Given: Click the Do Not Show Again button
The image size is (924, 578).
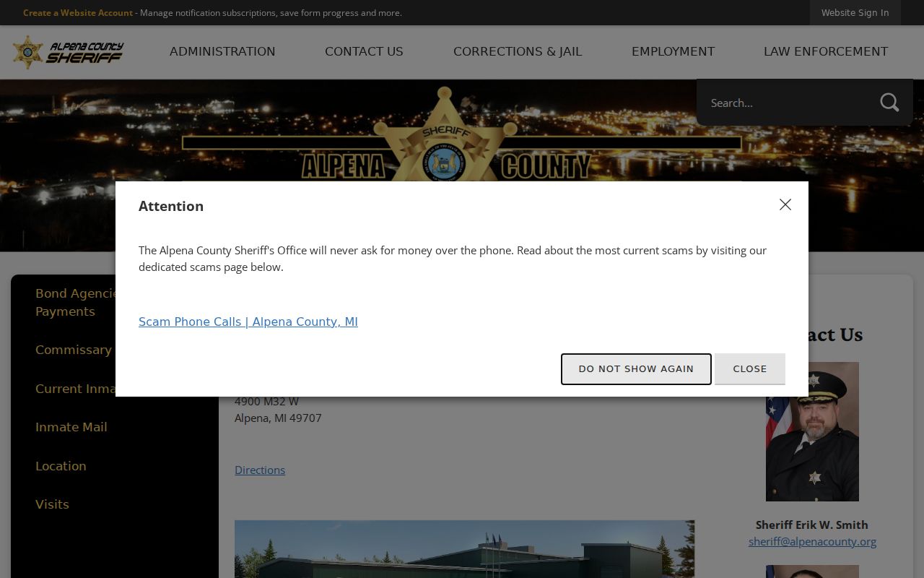Looking at the screenshot, I should [636, 368].
